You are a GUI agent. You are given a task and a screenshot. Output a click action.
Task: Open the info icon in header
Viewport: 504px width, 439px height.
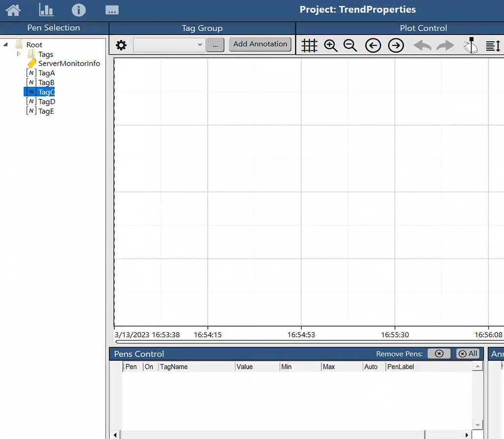[78, 10]
